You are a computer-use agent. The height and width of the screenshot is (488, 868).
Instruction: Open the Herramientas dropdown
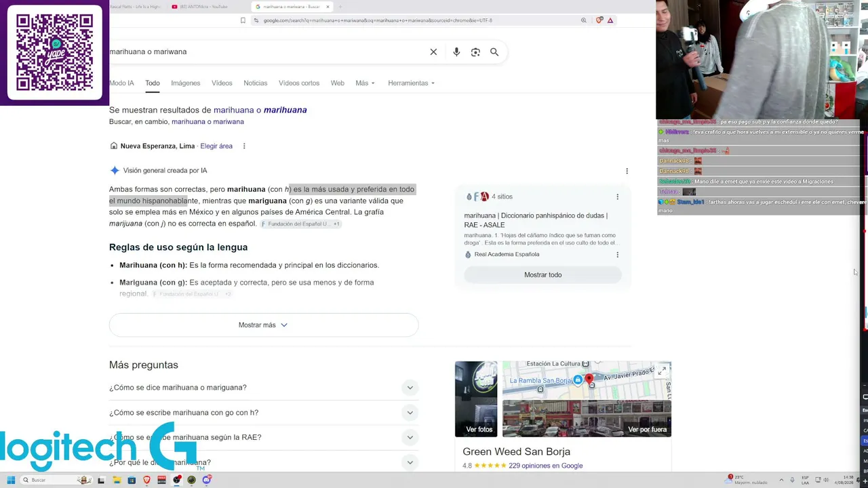(x=411, y=83)
